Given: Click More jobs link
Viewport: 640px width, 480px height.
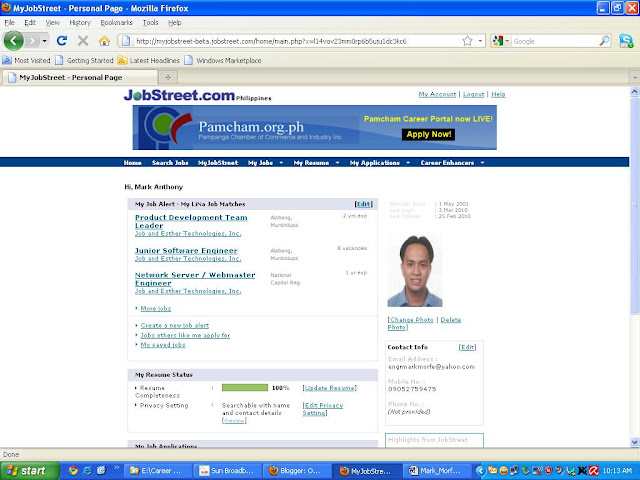Looking at the screenshot, I should (x=156, y=309).
